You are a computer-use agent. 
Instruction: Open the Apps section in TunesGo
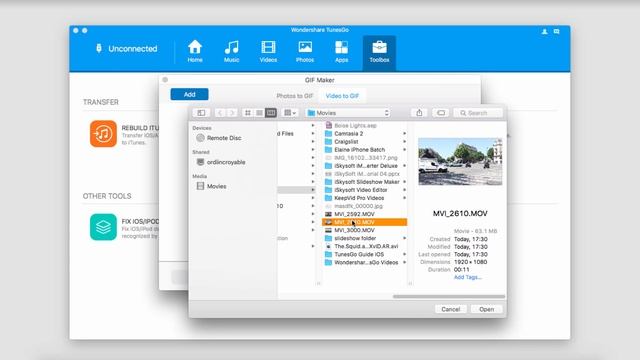tap(342, 51)
